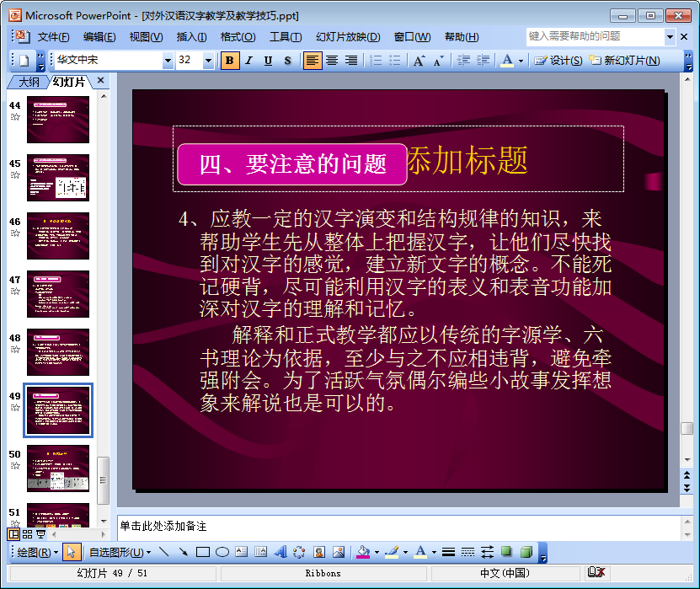Select slide 44 thumbnail
Viewport: 700px width, 589px height.
pos(58,120)
